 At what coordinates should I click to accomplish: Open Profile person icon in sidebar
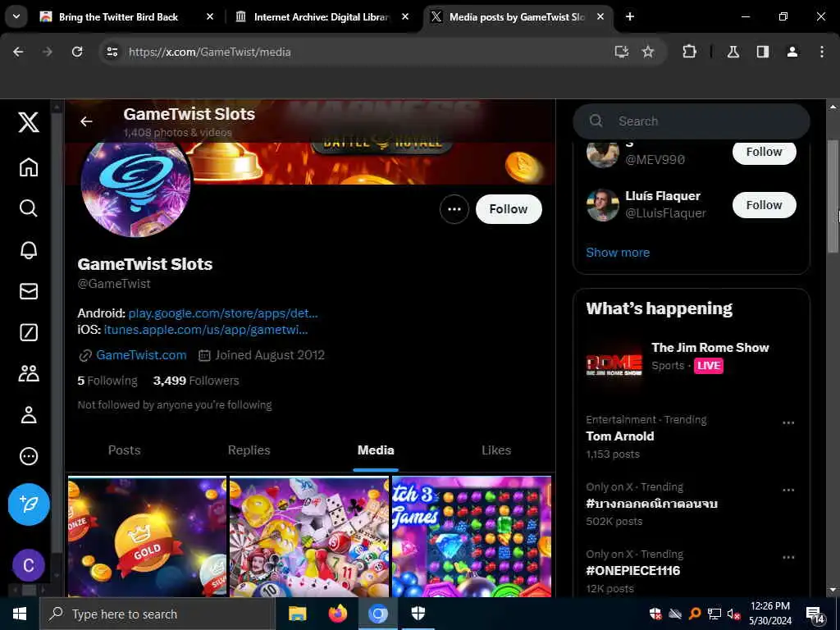click(29, 415)
